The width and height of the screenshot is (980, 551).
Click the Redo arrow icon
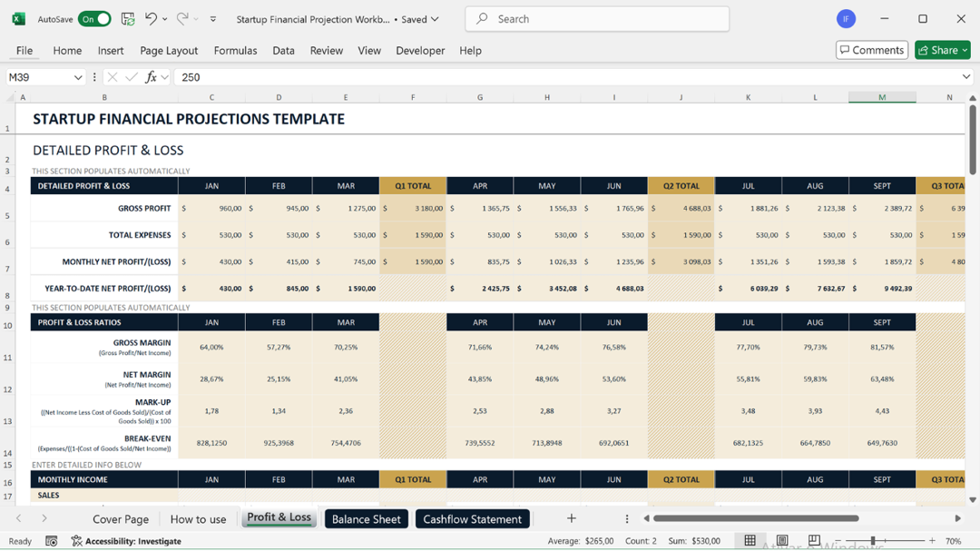pyautogui.click(x=182, y=19)
